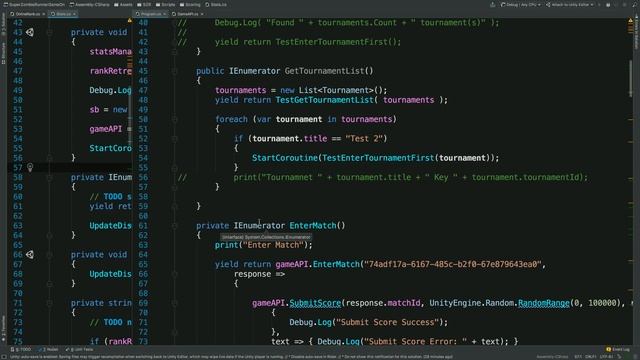This screenshot has height=360, width=640.
Task: Collapse the SubmitScore block at line 69
Action: (174, 303)
